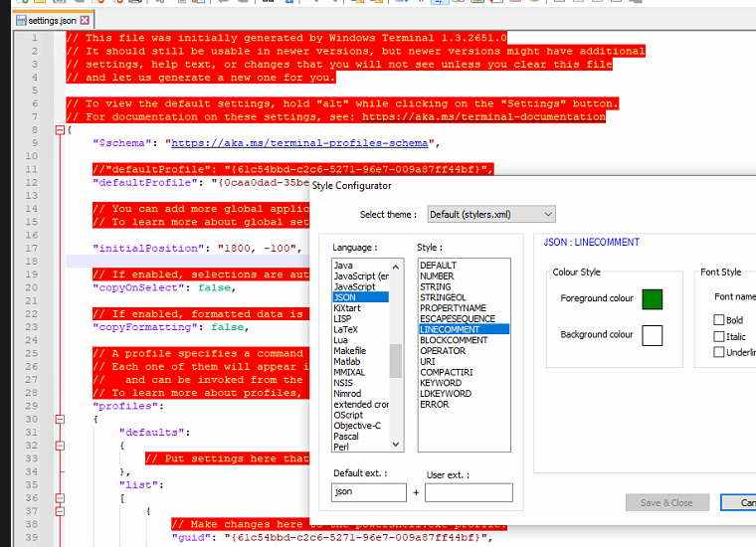Collapse the fold marker at line 36

(60, 498)
